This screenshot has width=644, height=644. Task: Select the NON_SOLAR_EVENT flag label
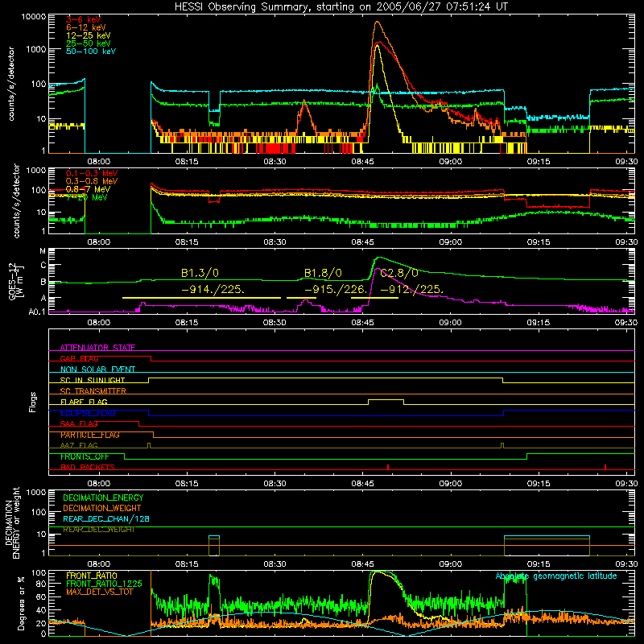coord(97,369)
